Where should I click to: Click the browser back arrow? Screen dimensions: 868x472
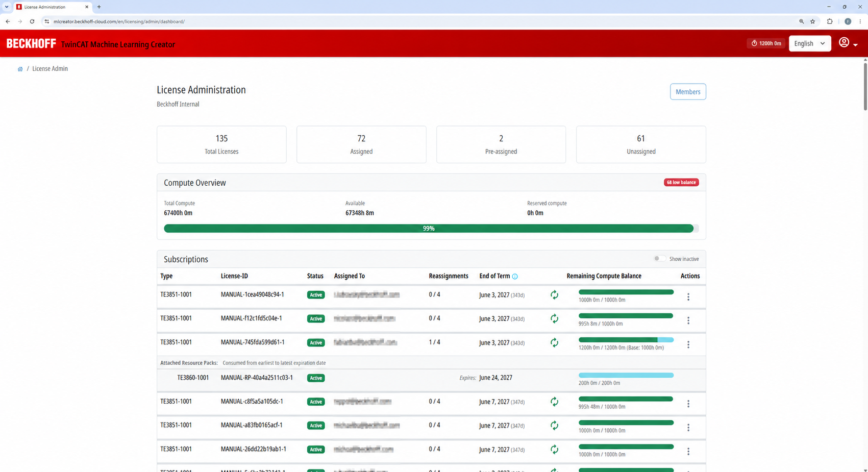coord(8,21)
